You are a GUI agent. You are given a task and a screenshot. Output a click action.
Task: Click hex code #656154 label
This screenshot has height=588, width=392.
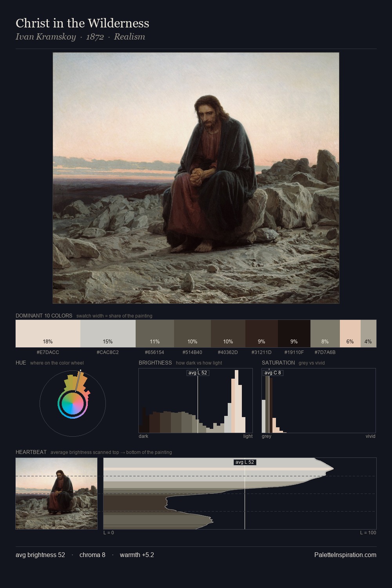point(154,352)
